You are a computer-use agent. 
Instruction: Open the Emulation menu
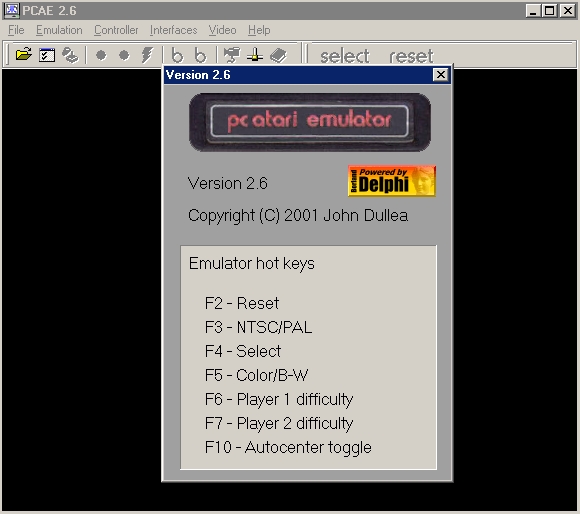(59, 30)
